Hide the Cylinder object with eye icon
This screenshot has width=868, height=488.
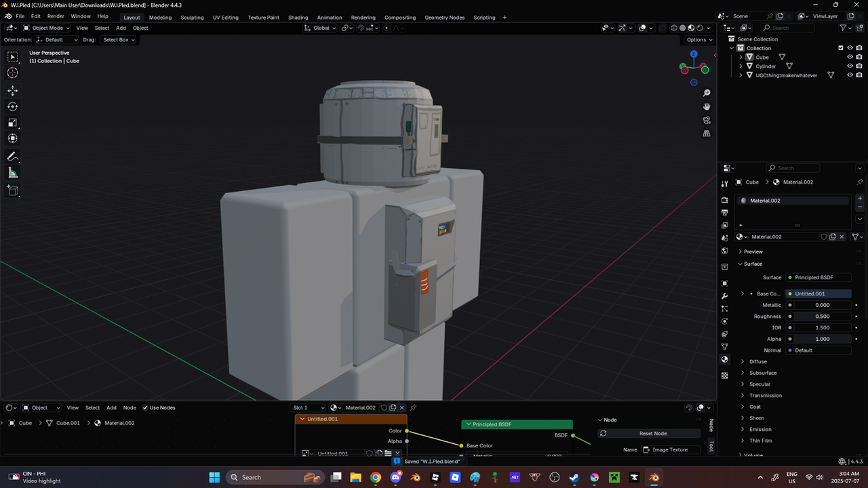(850, 66)
